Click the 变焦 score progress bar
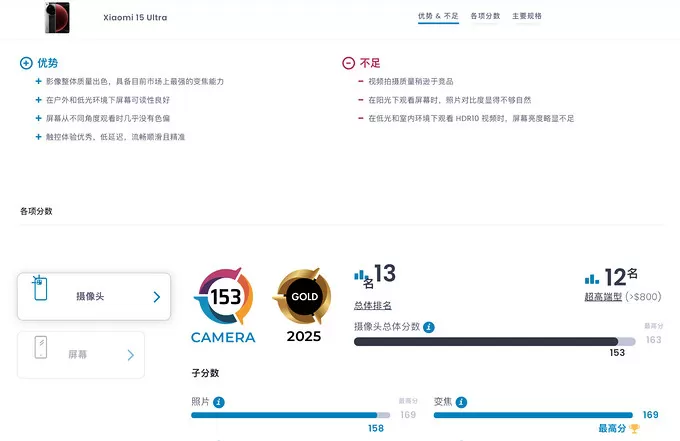The height and width of the screenshot is (441, 680). (533, 415)
